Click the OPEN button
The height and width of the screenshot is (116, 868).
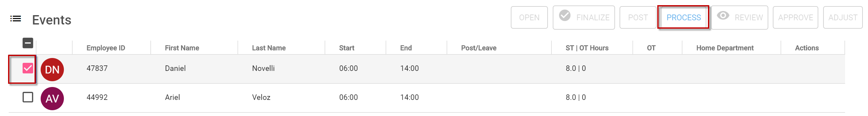529,17
